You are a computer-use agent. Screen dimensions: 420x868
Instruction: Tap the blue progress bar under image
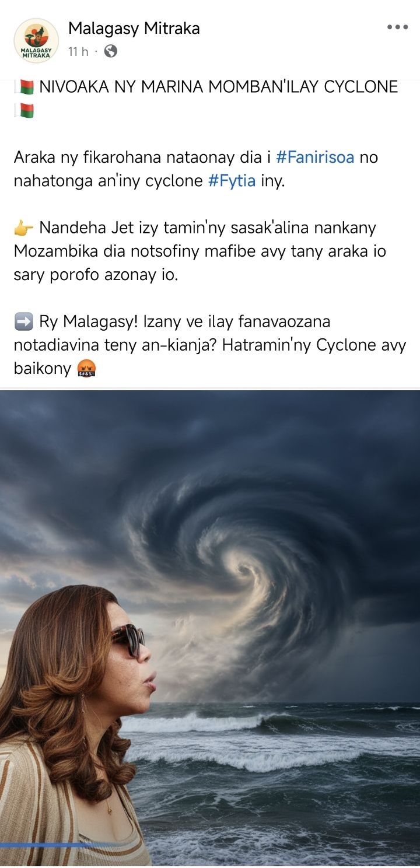[47, 845]
